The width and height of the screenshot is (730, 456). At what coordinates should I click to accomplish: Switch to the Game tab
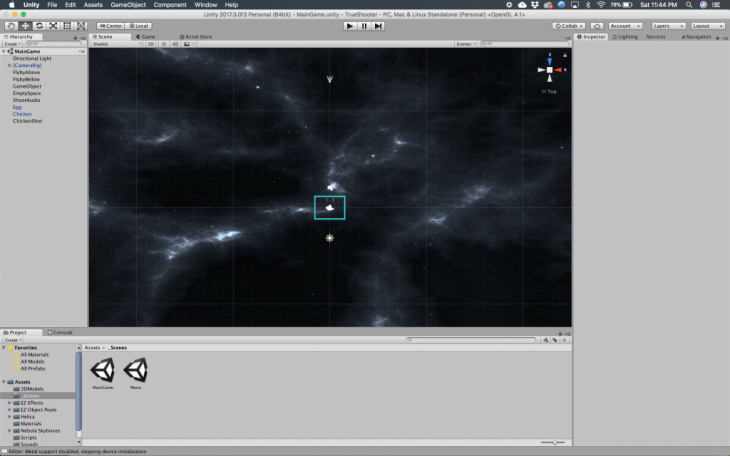pyautogui.click(x=145, y=36)
